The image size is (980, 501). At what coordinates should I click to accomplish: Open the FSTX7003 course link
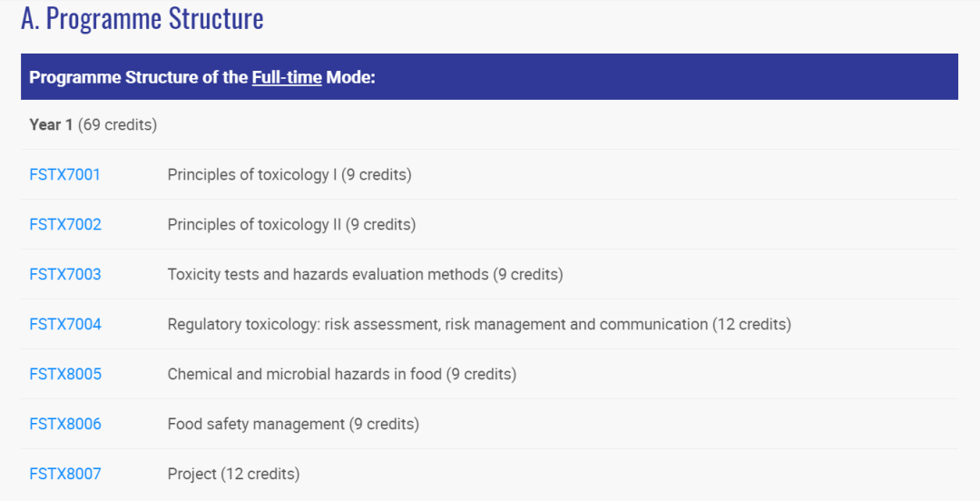coord(65,275)
